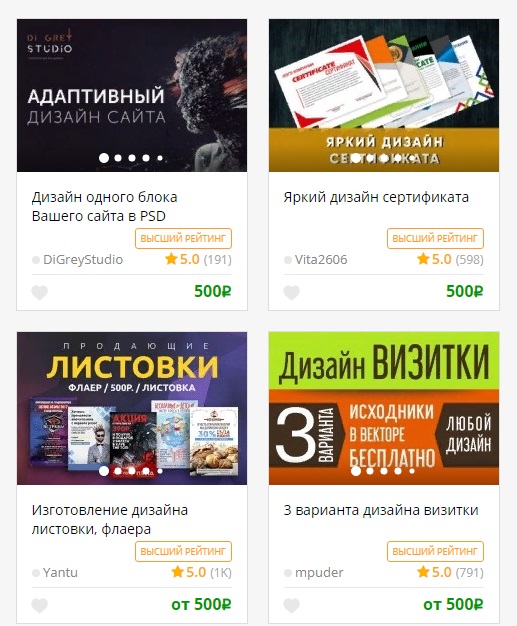Viewport: 517px width, 626px height.
Task: Visit seller profile mpuder
Action: pyautogui.click(x=319, y=573)
